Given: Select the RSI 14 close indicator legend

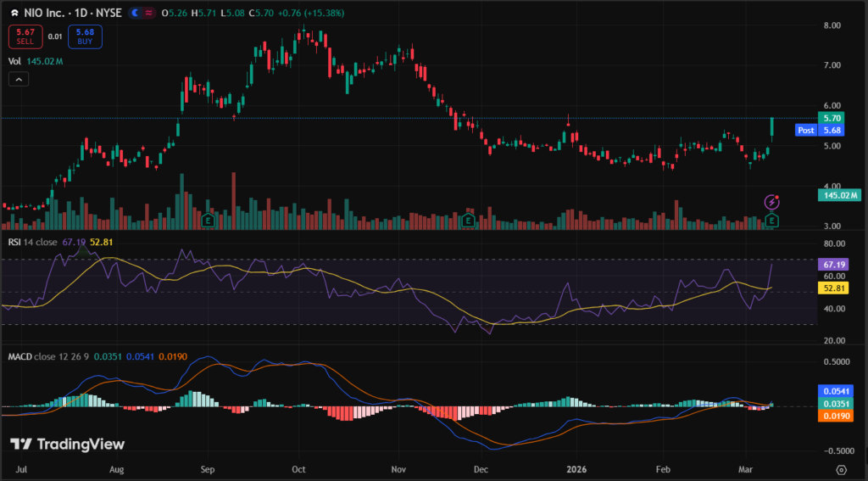Looking at the screenshot, I should tap(32, 242).
